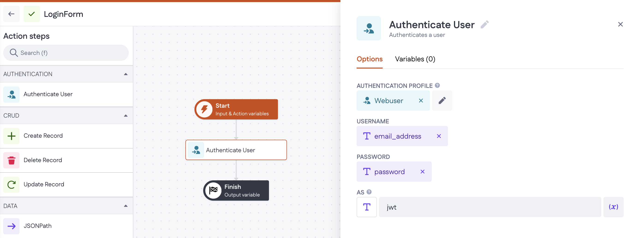Remove the Webuser authentication profile
The height and width of the screenshot is (238, 644).
pos(421,101)
